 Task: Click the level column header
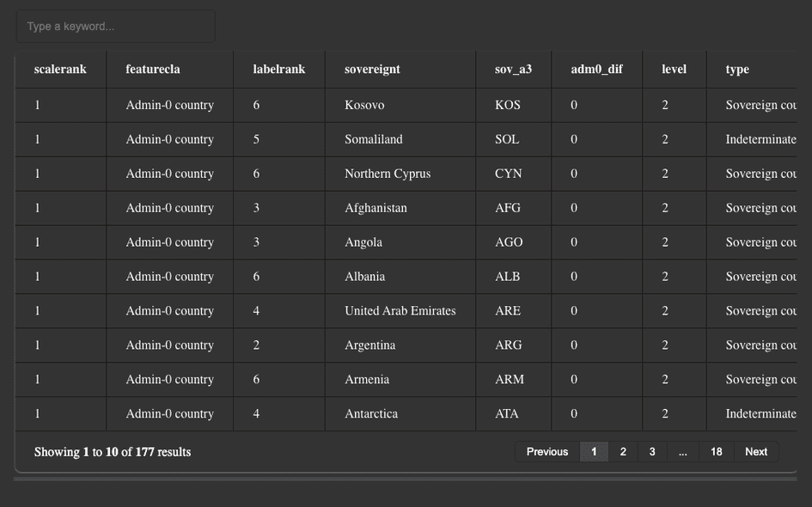coord(674,69)
